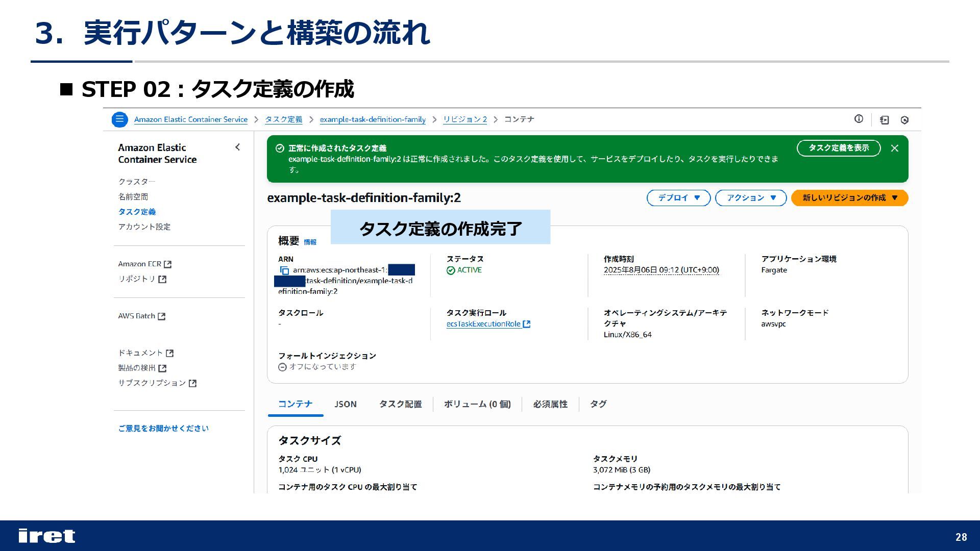Image resolution: width=980 pixels, height=551 pixels.
Task: Click the ACTIVE status check icon
Action: pos(451,270)
